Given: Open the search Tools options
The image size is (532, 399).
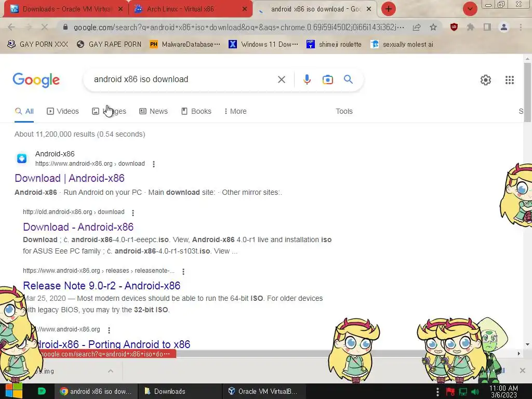Looking at the screenshot, I should point(344,111).
